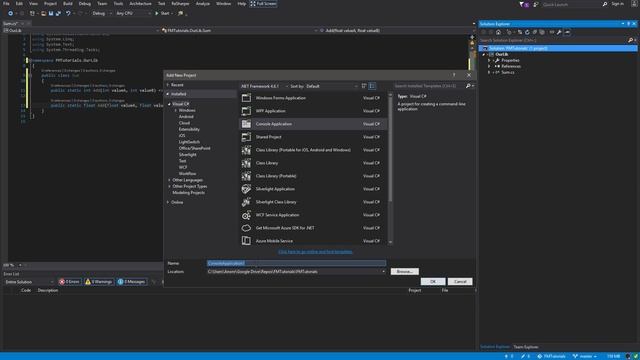Open the Debug configuration dropdown
This screenshot has height=360, width=640.
coord(102,13)
